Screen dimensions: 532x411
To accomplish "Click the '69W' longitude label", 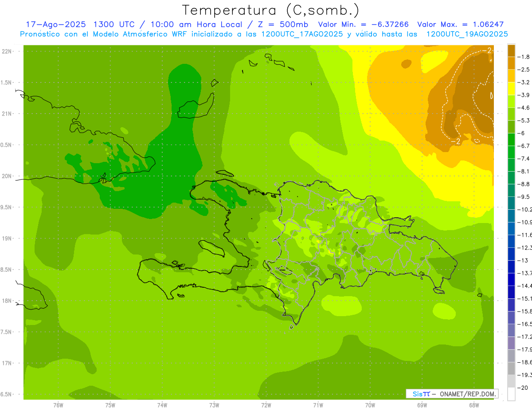I will click(x=422, y=405).
